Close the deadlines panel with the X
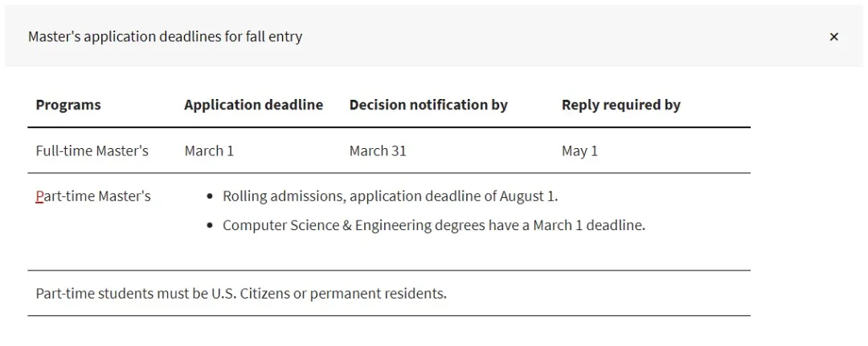 pos(833,37)
